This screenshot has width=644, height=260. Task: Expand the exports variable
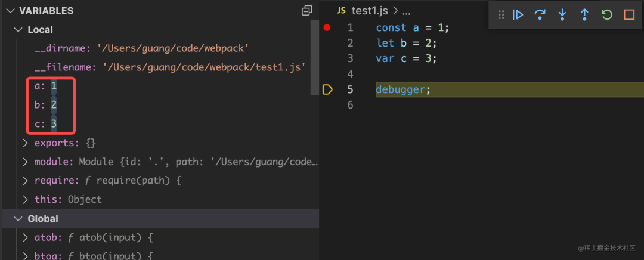tap(26, 143)
